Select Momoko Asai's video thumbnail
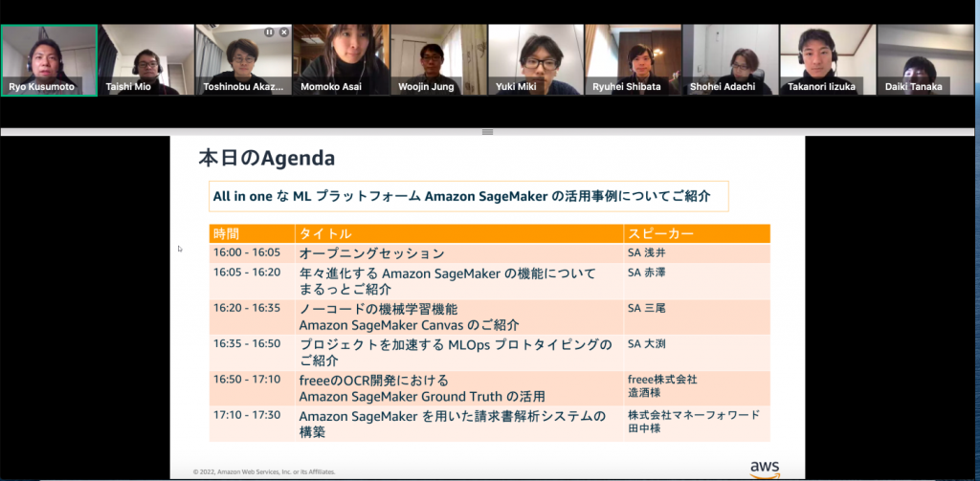This screenshot has height=481, width=980. point(342,60)
